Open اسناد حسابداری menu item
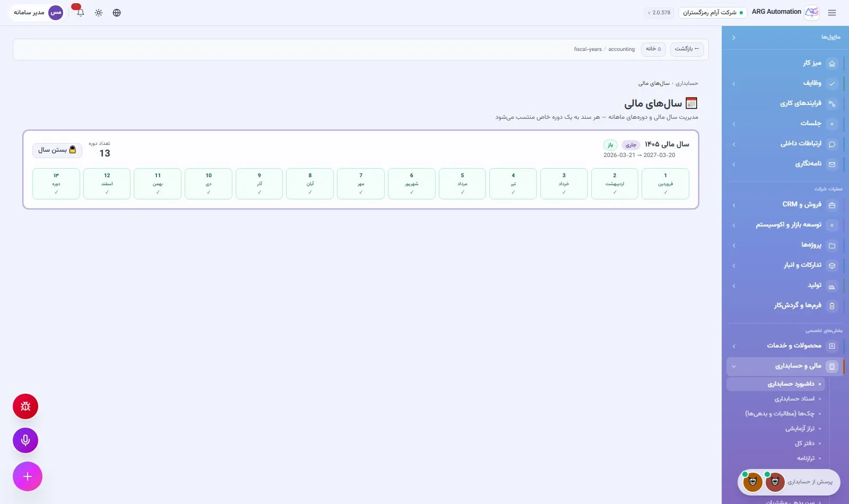This screenshot has width=849, height=504. [x=776, y=399]
